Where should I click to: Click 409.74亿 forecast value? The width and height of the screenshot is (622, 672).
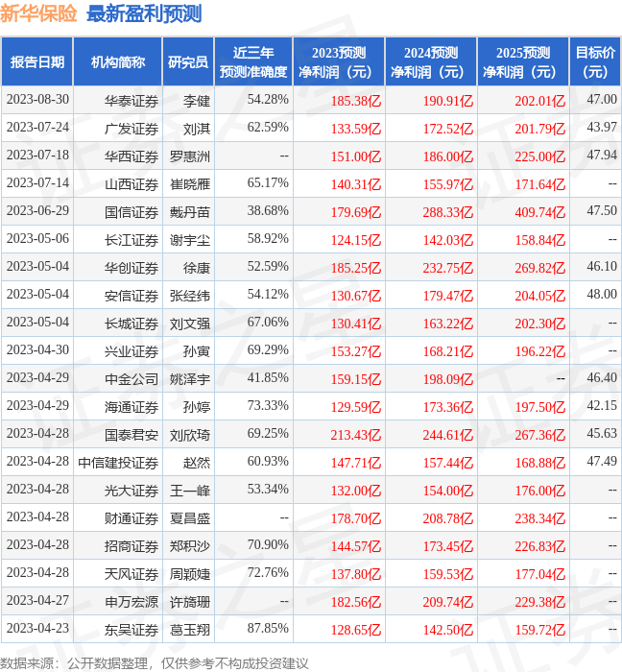click(539, 212)
